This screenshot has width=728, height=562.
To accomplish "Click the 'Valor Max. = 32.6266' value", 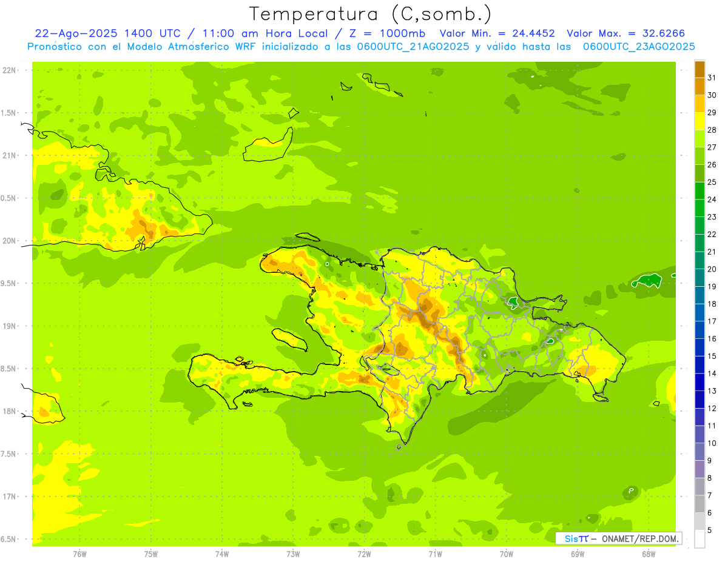I will tap(625, 33).
